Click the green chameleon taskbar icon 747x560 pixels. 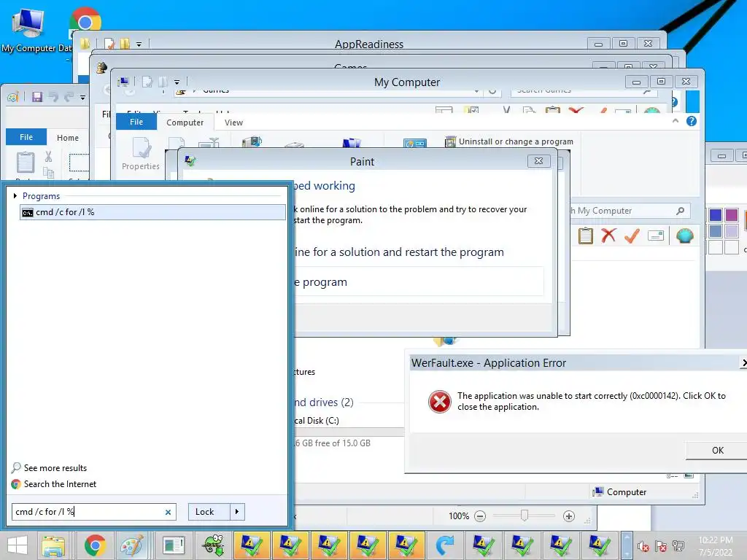coord(214,545)
